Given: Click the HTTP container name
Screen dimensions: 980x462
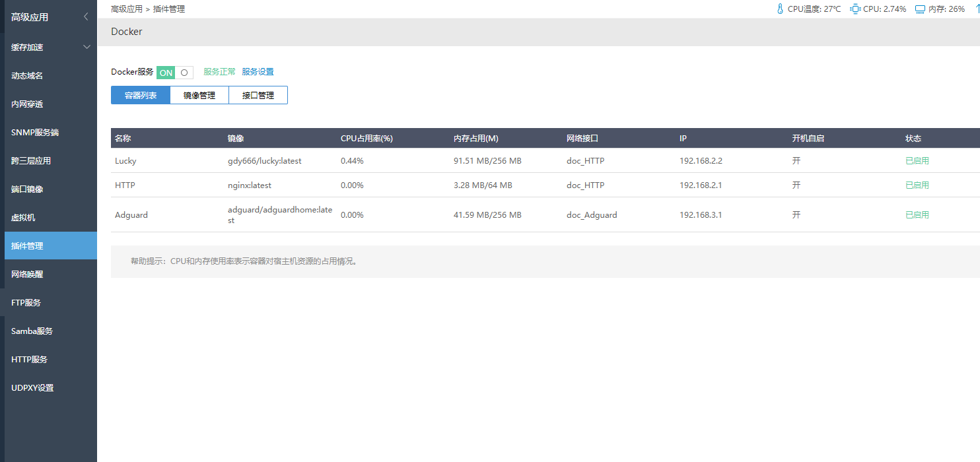Looking at the screenshot, I should pyautogui.click(x=125, y=185).
